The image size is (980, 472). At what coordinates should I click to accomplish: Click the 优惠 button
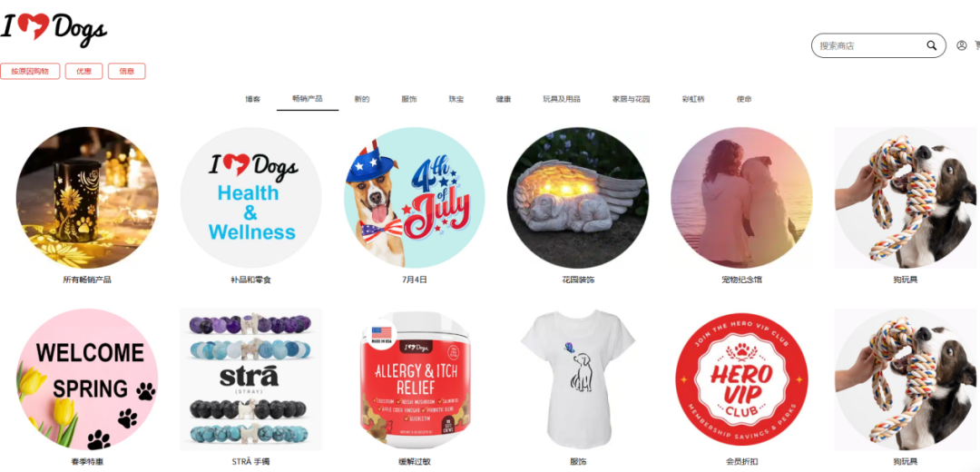pos(83,72)
